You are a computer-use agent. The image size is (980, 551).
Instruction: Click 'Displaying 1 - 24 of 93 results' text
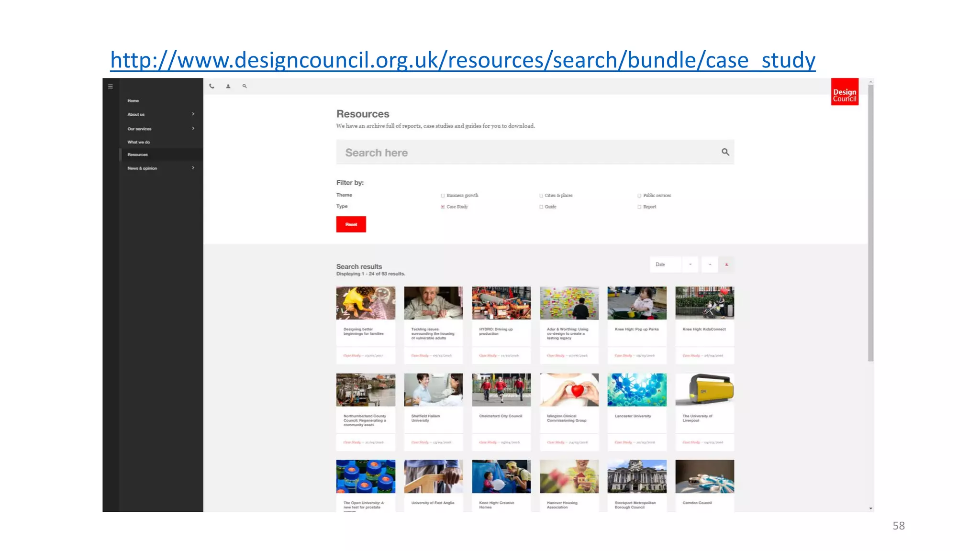[370, 274]
